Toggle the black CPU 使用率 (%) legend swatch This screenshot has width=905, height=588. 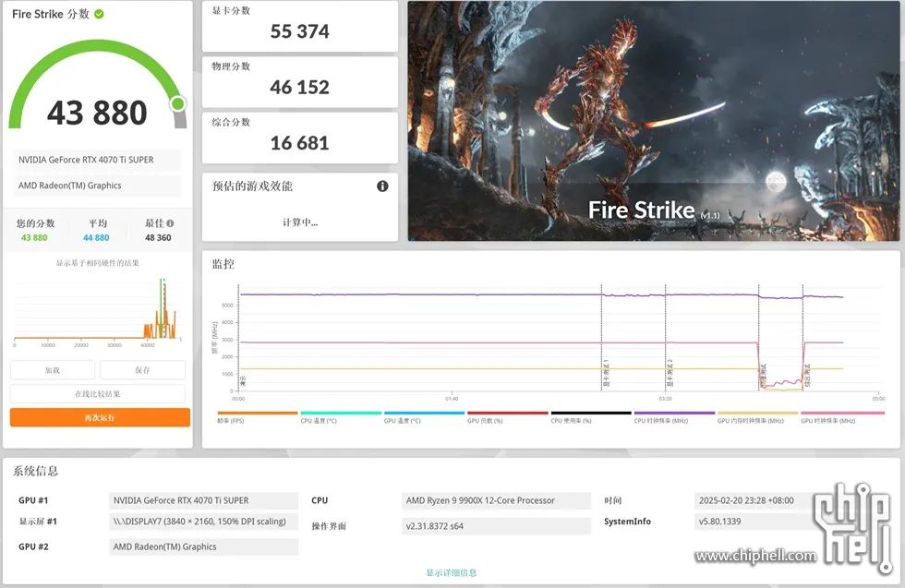[591, 413]
